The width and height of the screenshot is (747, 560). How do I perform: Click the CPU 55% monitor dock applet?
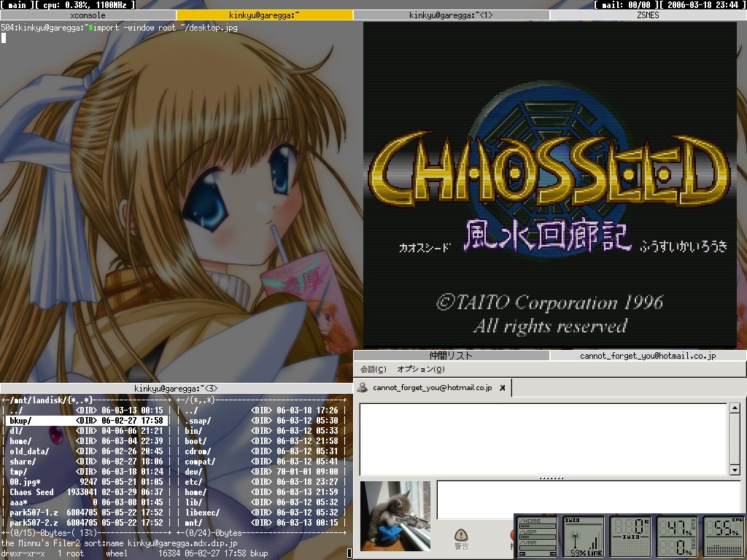723,537
